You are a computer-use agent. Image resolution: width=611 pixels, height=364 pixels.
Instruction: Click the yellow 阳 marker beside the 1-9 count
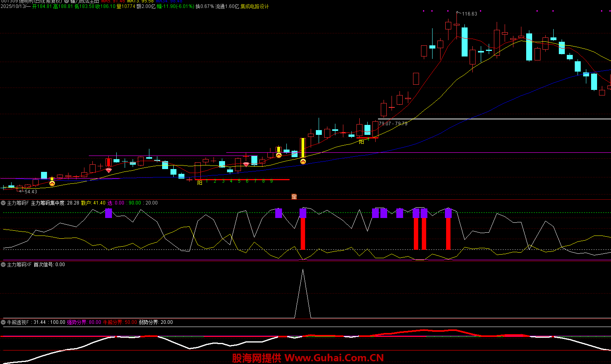tap(200, 183)
